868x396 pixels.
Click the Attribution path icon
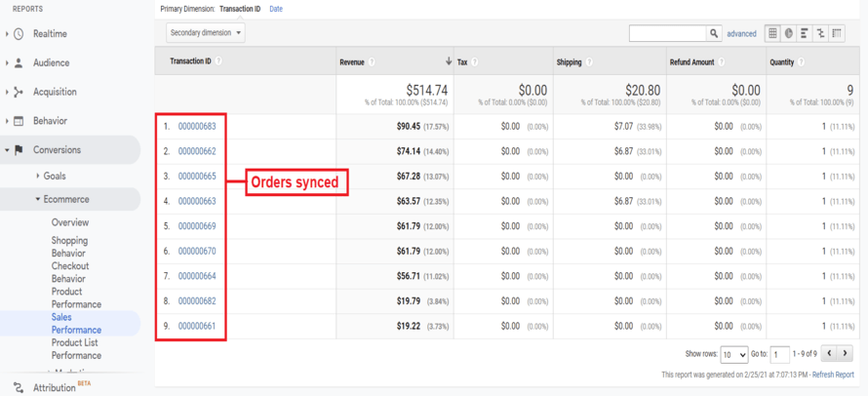pyautogui.click(x=19, y=387)
